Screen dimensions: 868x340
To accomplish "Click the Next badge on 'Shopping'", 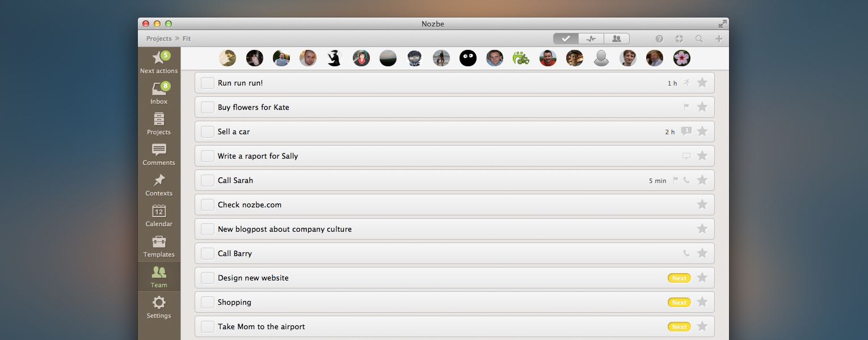I will [679, 303].
